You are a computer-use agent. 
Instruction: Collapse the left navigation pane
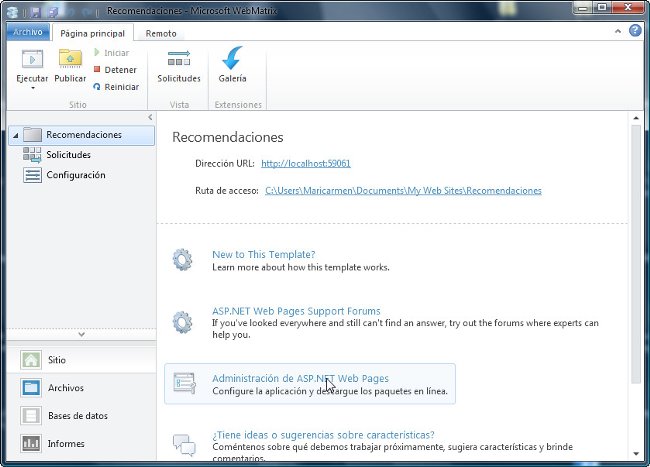[x=149, y=118]
